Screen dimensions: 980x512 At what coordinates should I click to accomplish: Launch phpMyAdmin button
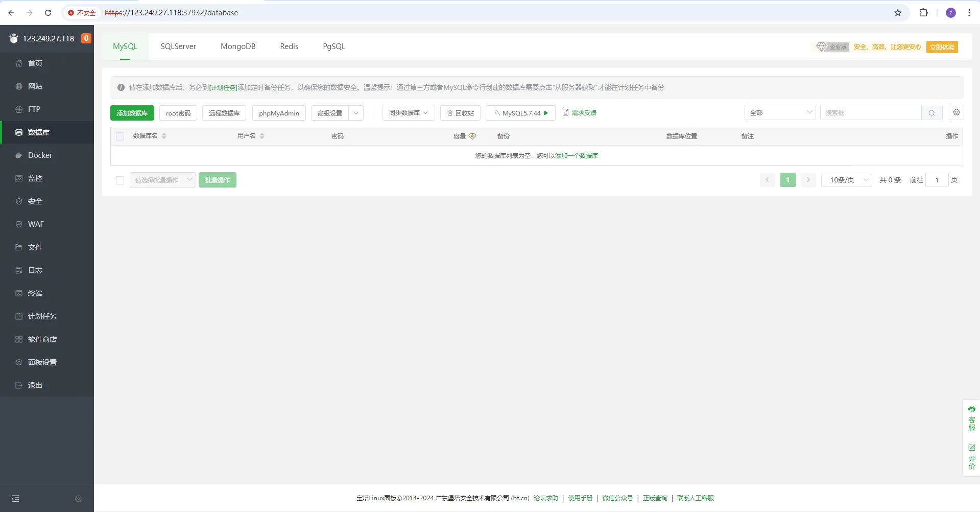[279, 113]
